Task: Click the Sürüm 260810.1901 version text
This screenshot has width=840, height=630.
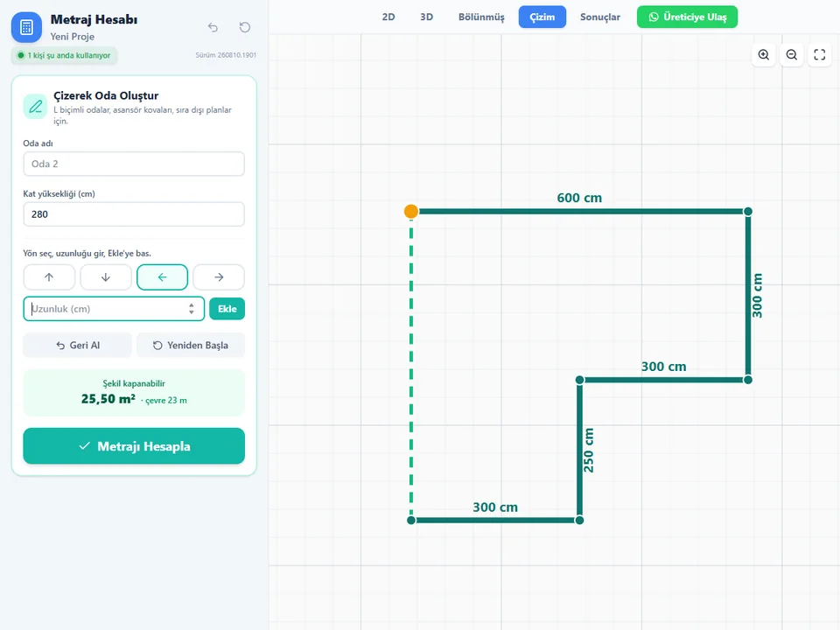Action: click(226, 55)
